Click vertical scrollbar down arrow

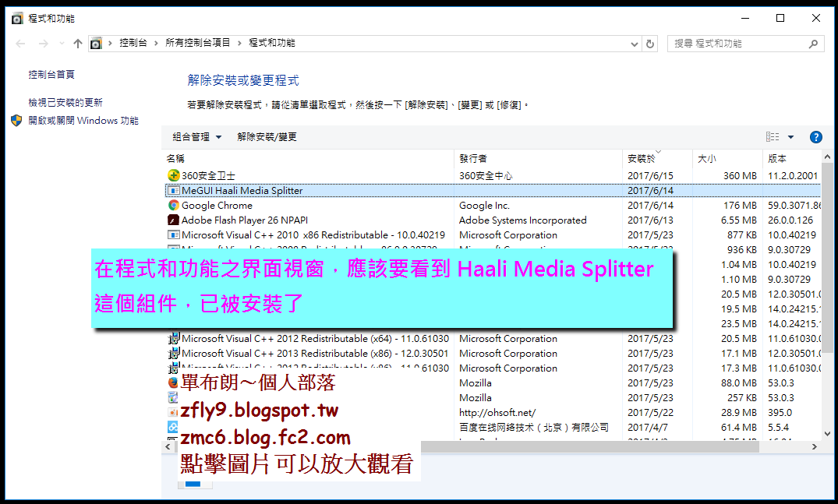pos(827,434)
